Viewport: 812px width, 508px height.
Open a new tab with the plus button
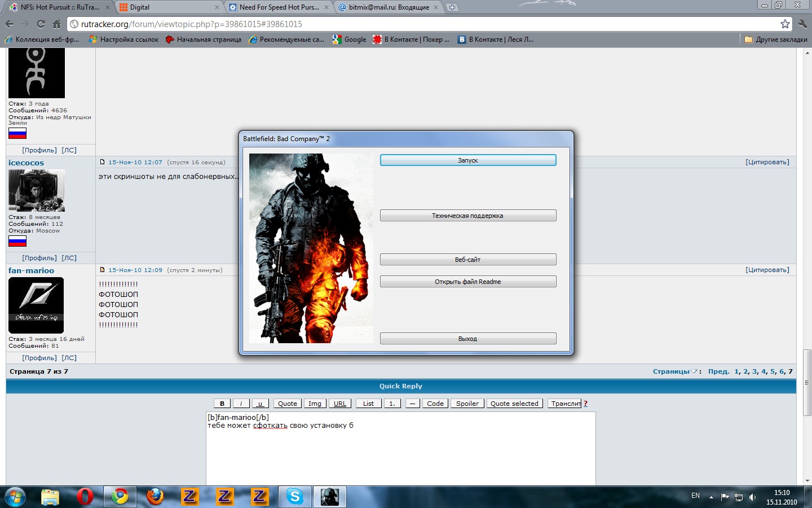coord(452,7)
